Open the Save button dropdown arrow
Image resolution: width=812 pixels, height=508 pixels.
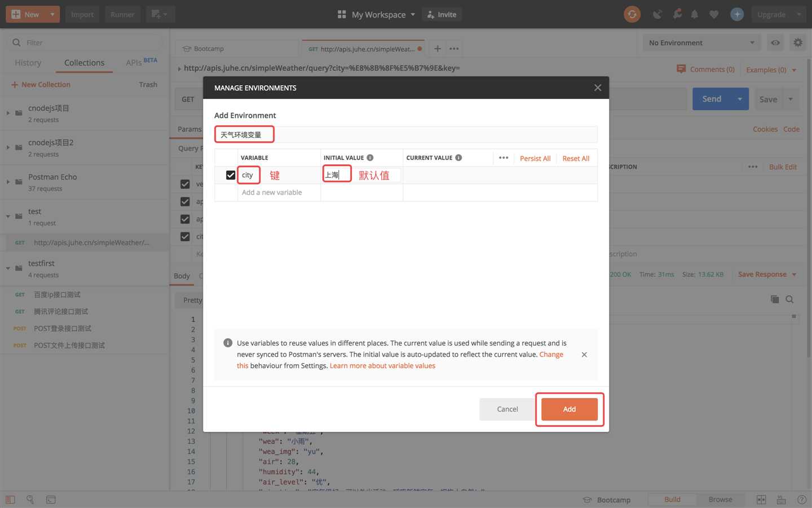coord(791,99)
